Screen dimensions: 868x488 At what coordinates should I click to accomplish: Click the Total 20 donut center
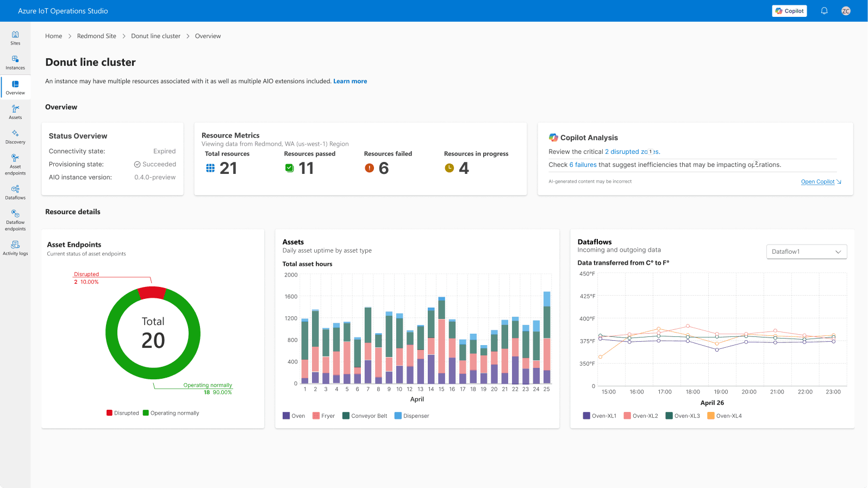tap(153, 333)
